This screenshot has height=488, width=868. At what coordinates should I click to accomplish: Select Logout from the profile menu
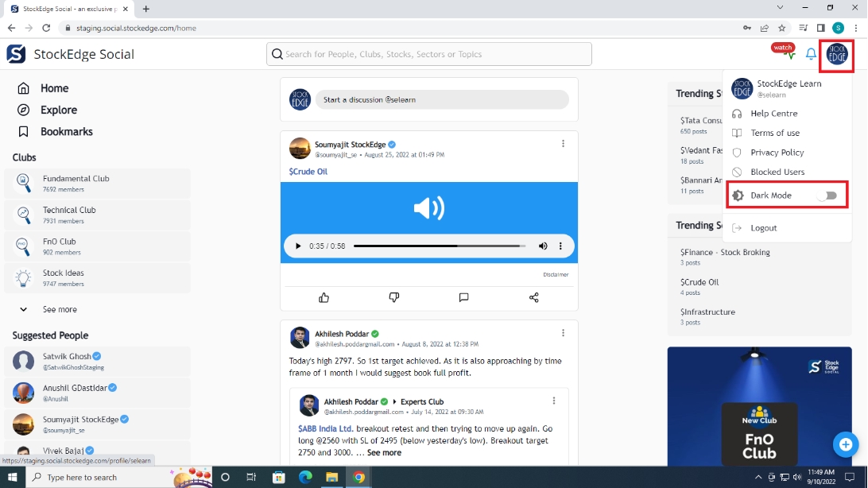point(763,228)
